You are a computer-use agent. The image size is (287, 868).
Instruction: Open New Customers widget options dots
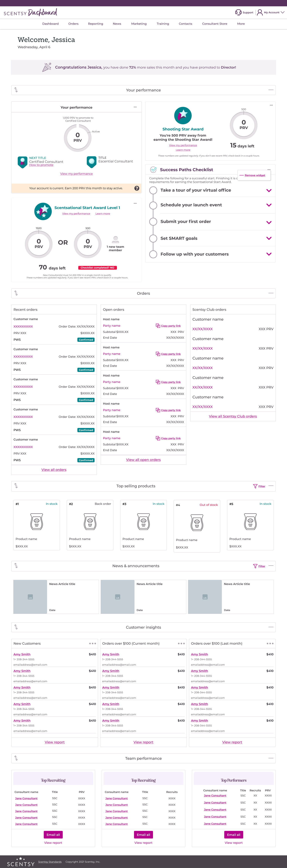pos(92,644)
